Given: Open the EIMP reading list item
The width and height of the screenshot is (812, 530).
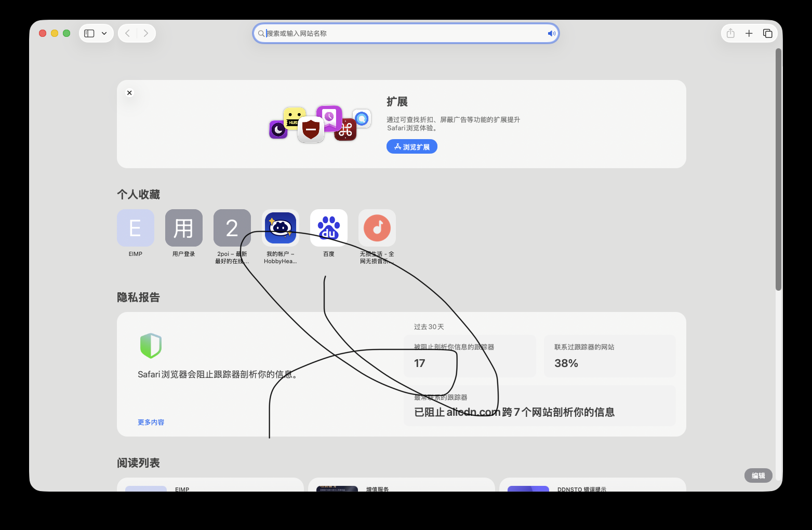Looking at the screenshot, I should point(210,485).
